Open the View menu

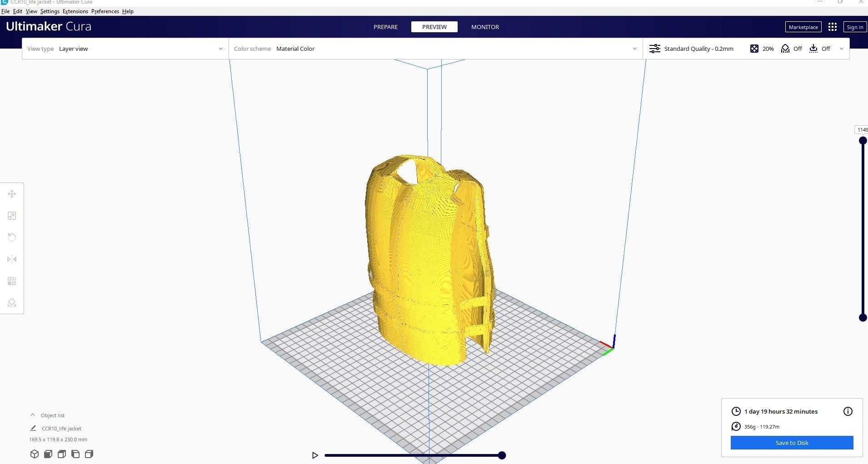point(31,11)
